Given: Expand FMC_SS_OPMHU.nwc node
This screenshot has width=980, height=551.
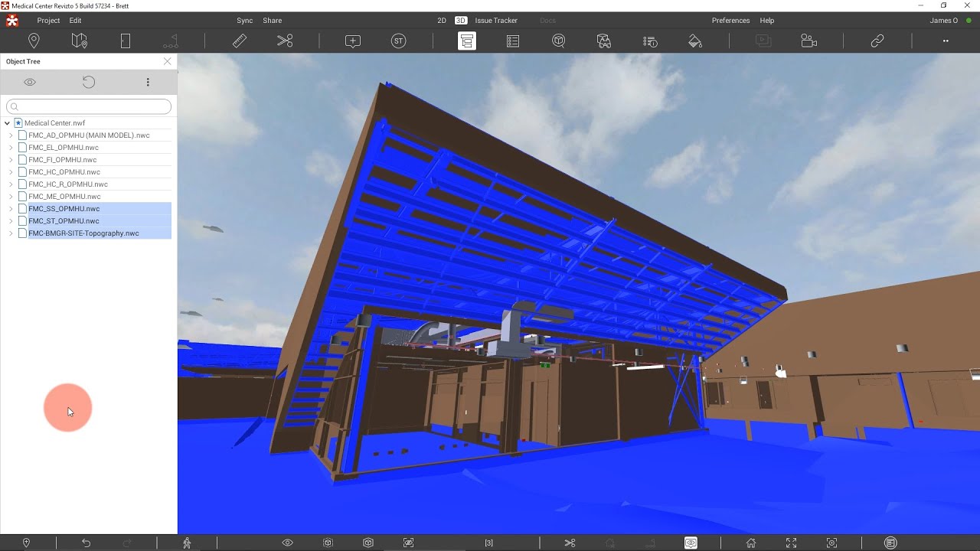Looking at the screenshot, I should (x=11, y=209).
